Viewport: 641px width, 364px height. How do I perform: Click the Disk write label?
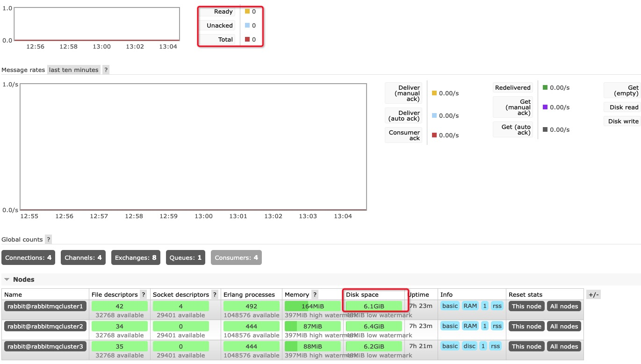pyautogui.click(x=622, y=121)
